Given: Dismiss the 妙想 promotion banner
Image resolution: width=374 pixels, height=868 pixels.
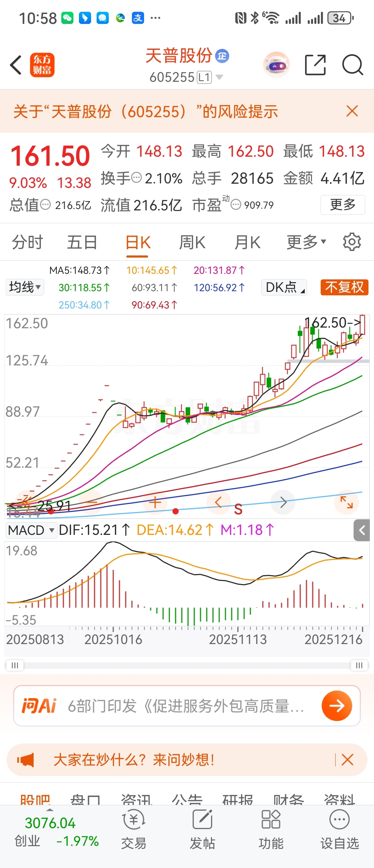Looking at the screenshot, I should [347, 759].
